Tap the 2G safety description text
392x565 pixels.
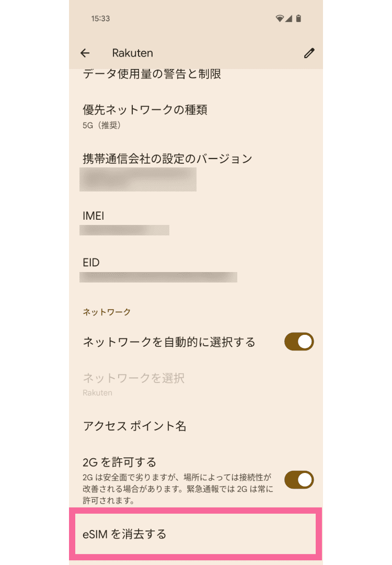(x=178, y=489)
